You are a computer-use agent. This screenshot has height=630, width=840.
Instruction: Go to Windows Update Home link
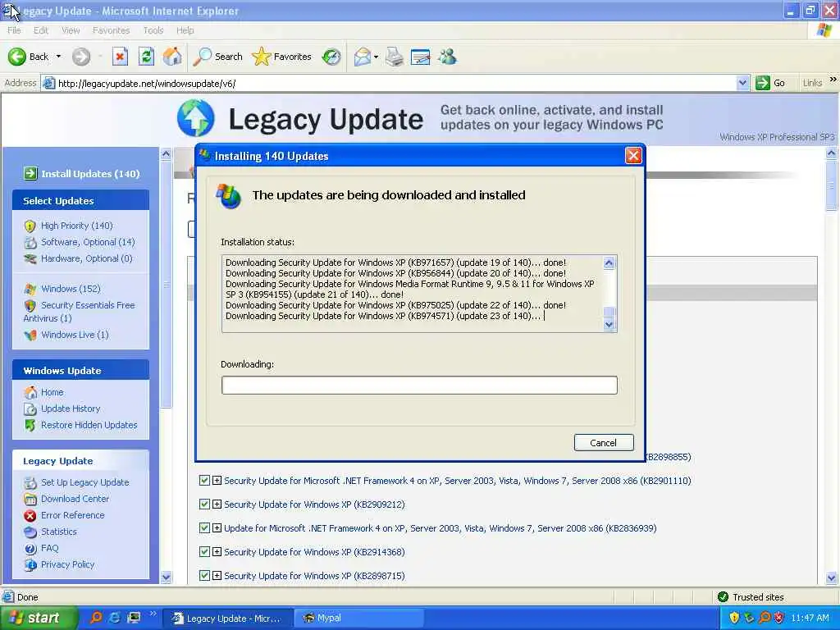pos(52,392)
